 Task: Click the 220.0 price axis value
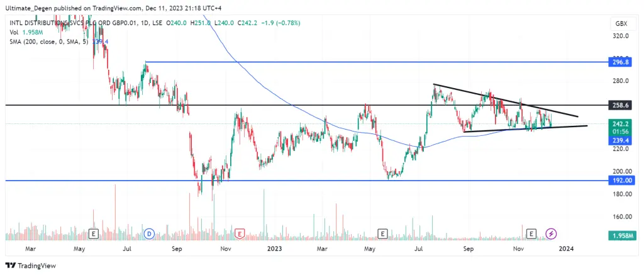click(621, 149)
